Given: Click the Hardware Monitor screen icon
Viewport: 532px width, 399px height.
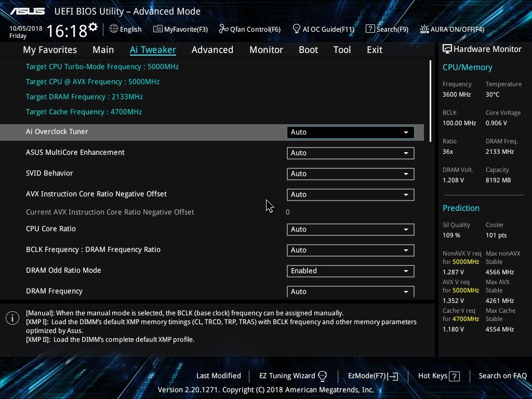Looking at the screenshot, I should pos(447,49).
